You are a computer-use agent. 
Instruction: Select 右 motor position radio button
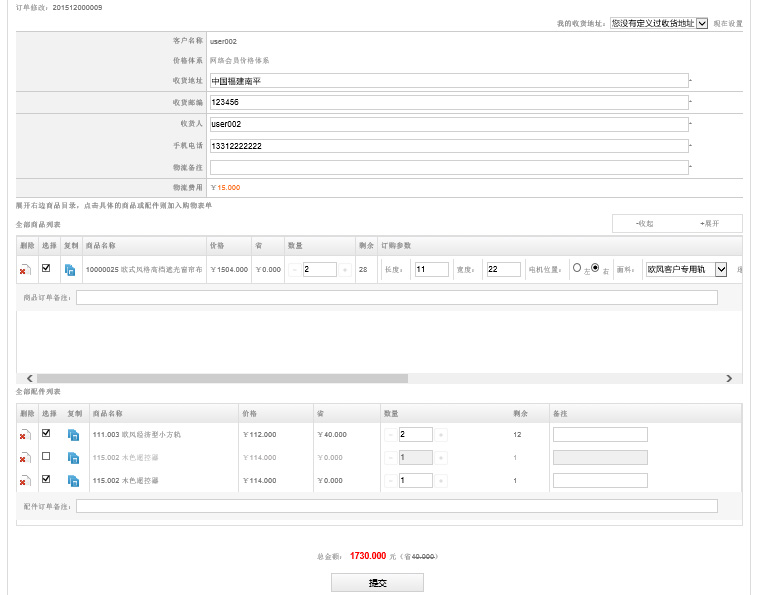point(595,267)
